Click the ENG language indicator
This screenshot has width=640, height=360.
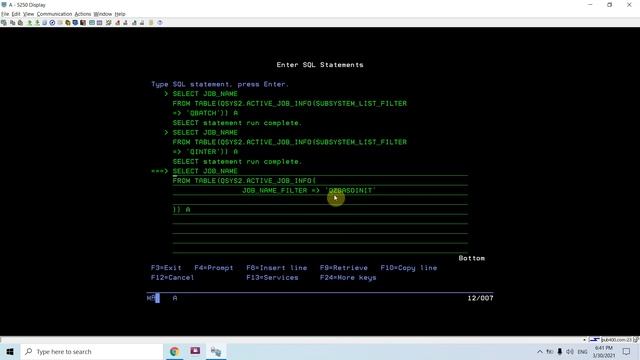pyautogui.click(x=582, y=351)
